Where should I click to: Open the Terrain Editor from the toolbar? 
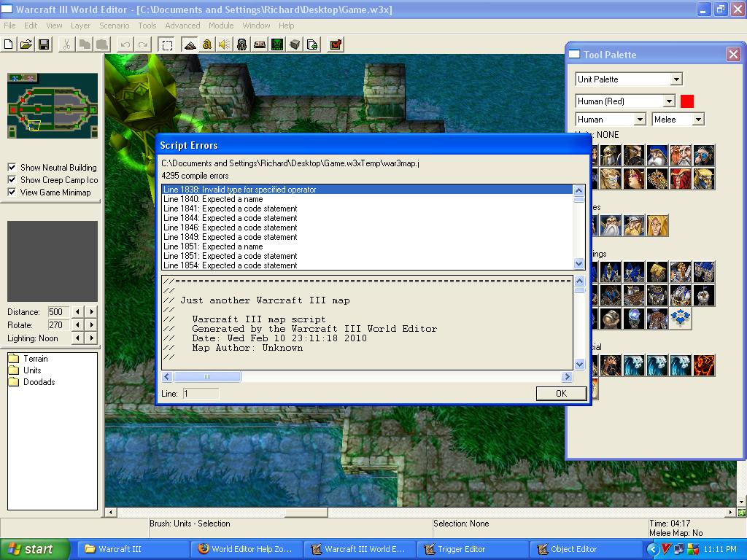(190, 44)
